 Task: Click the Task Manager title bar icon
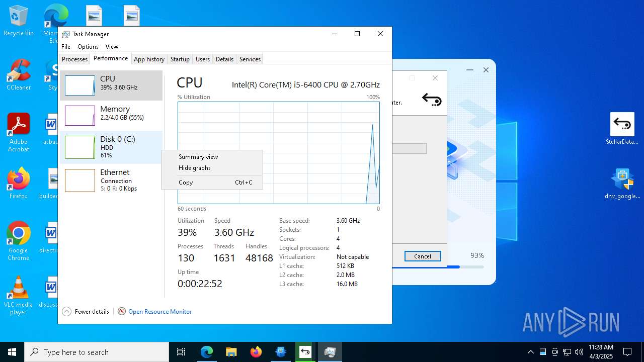[x=66, y=34]
